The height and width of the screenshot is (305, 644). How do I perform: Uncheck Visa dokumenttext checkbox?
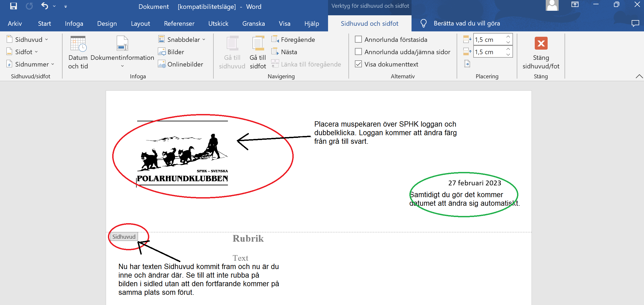[358, 64]
